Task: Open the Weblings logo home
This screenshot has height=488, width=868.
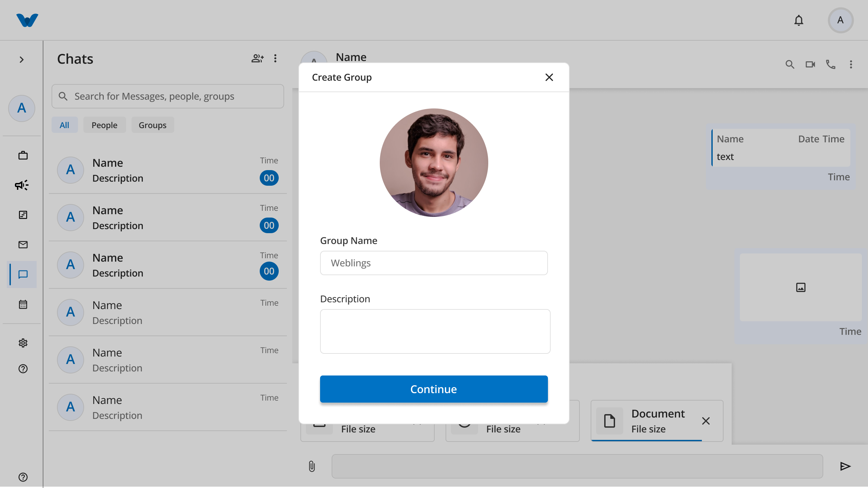Action: pyautogui.click(x=27, y=20)
